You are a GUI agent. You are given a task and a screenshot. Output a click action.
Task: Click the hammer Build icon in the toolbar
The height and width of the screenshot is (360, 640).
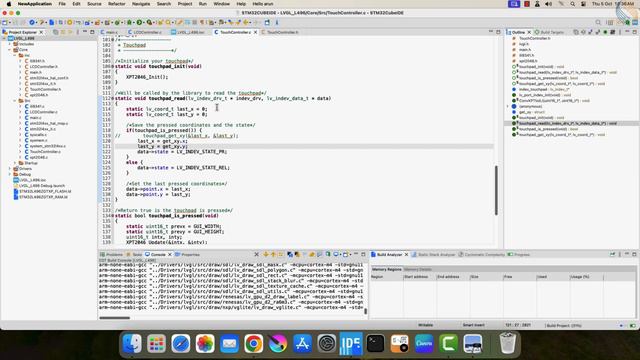(x=42, y=22)
